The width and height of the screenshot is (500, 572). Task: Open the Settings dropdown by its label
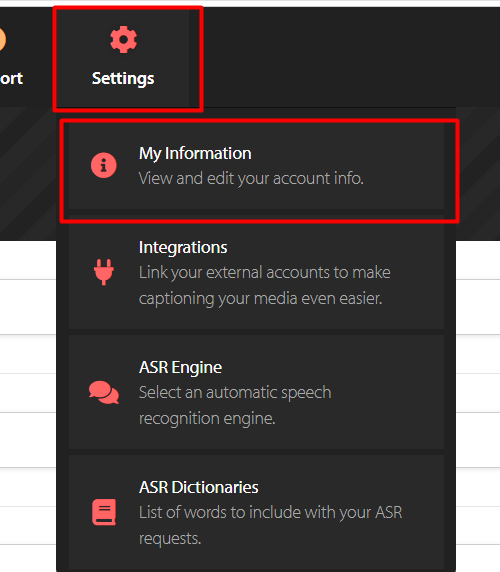pos(123,78)
